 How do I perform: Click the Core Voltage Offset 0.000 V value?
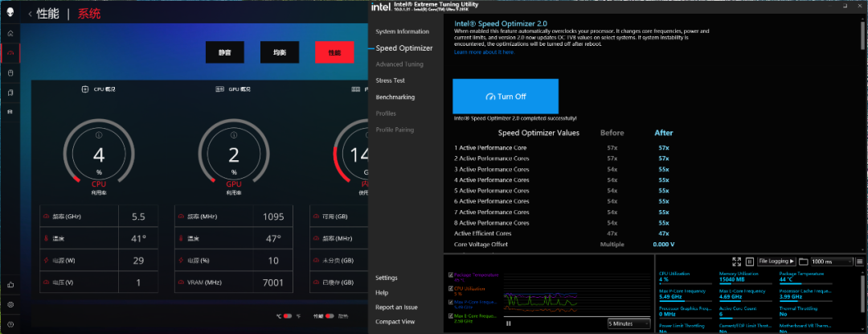663,245
